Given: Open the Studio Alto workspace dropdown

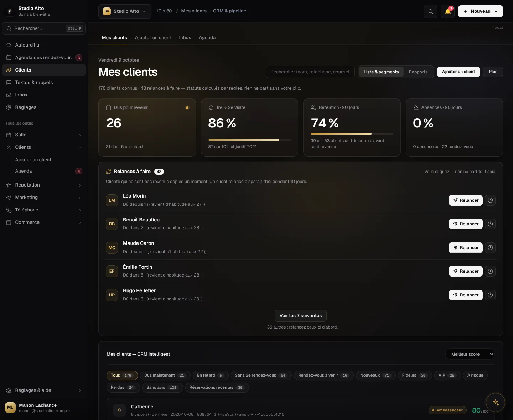Looking at the screenshot, I should [x=125, y=11].
